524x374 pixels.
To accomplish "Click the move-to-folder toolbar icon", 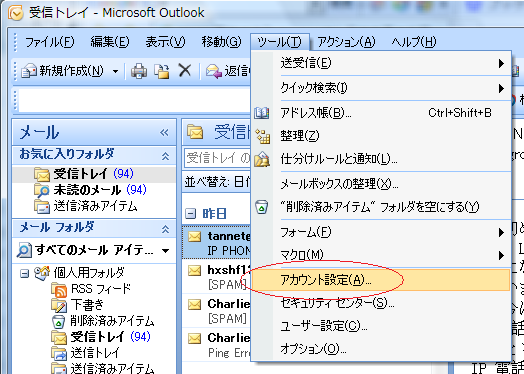I will (x=162, y=71).
